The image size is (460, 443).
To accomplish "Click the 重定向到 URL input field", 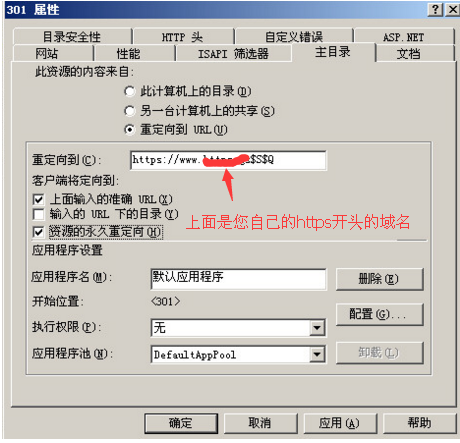I will click(228, 160).
